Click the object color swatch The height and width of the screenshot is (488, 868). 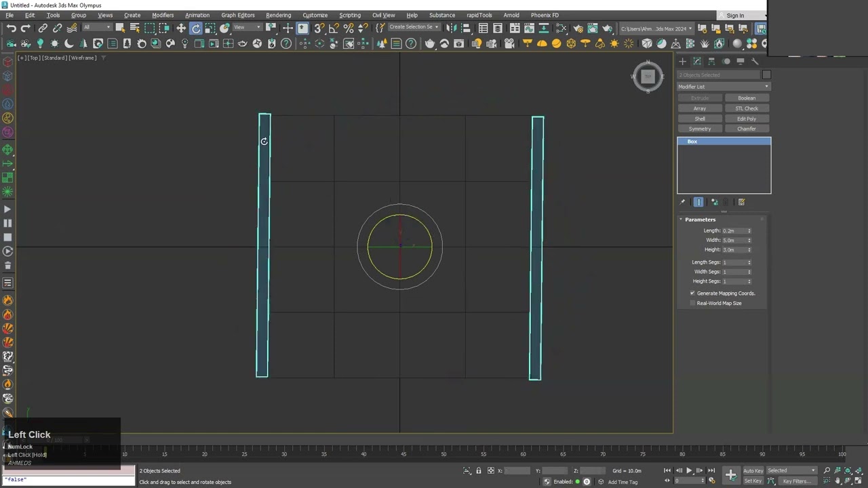(766, 75)
